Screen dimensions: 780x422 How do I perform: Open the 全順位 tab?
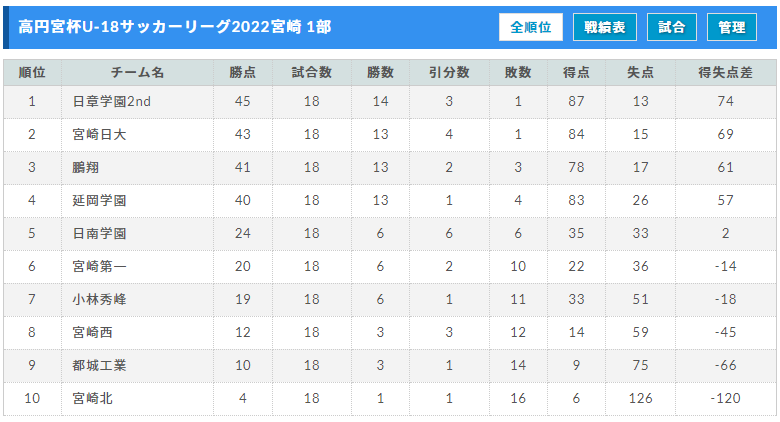pos(531,27)
